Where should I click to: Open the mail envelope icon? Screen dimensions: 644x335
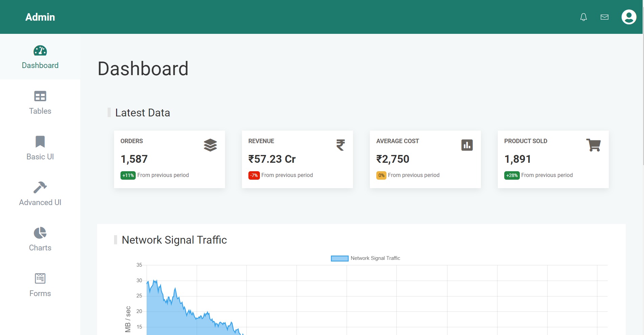pos(604,17)
